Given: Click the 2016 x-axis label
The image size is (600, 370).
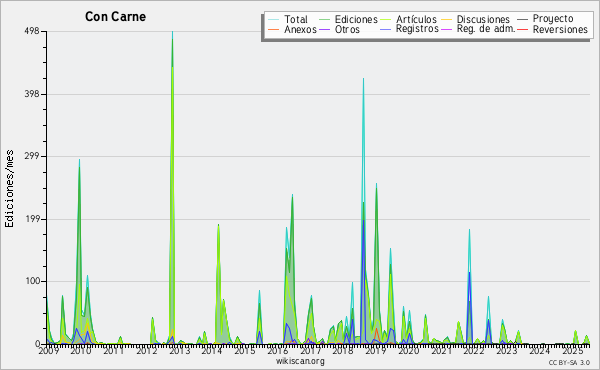Looking at the screenshot, I should (x=277, y=351).
